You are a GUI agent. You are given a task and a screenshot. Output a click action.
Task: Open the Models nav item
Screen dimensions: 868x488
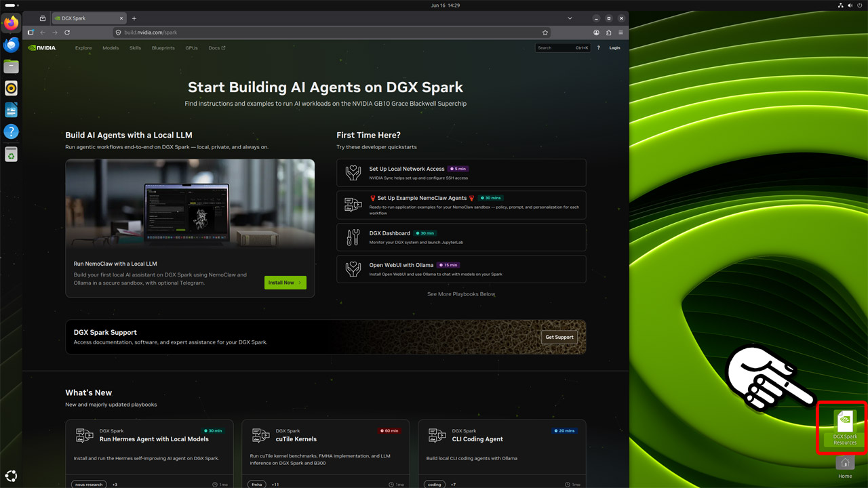tap(111, 48)
